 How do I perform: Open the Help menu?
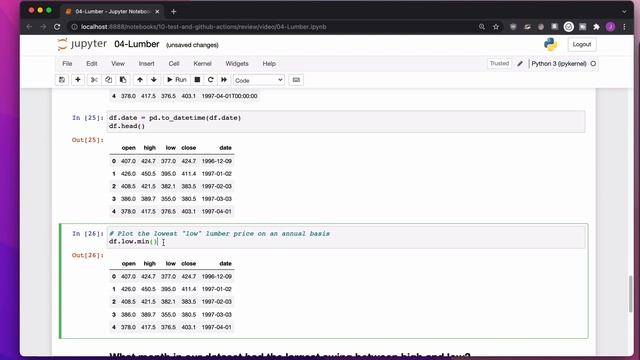pyautogui.click(x=269, y=64)
